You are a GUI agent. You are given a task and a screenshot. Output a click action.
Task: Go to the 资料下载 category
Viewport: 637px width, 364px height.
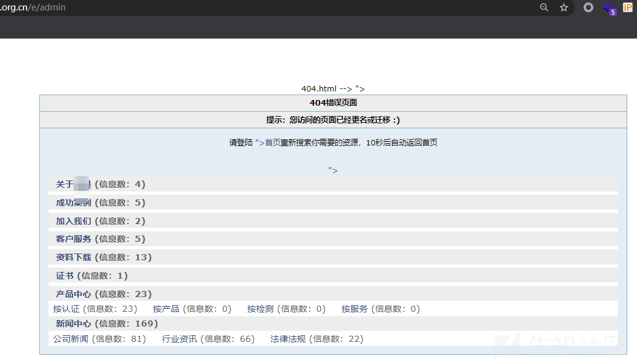(x=74, y=257)
